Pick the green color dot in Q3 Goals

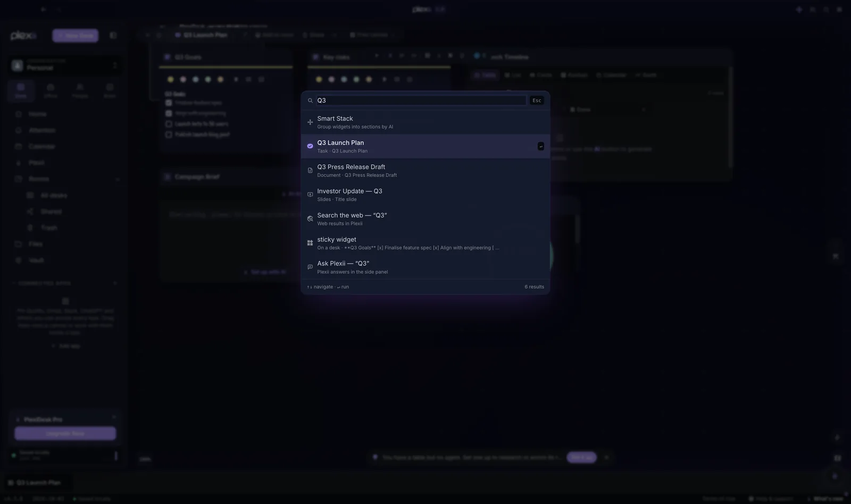pyautogui.click(x=208, y=79)
